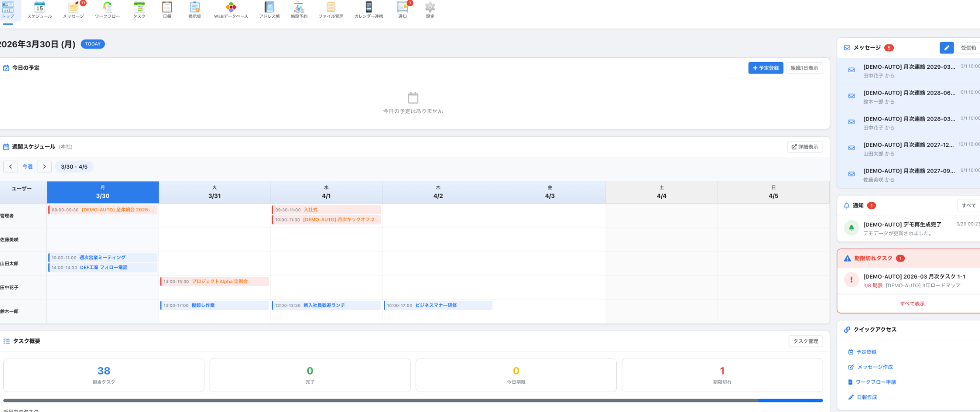Select the 月 3/30 column header
This screenshot has height=412, width=980.
[103, 192]
